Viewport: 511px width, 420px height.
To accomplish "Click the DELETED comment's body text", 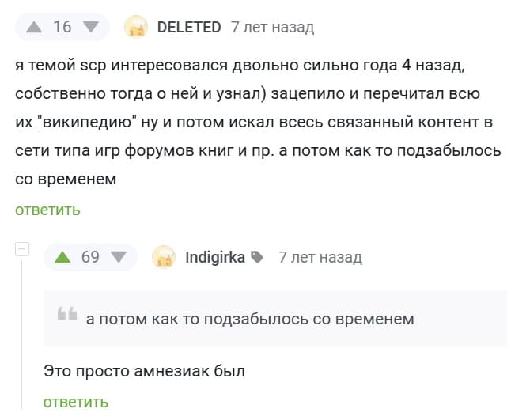I will pyautogui.click(x=253, y=120).
